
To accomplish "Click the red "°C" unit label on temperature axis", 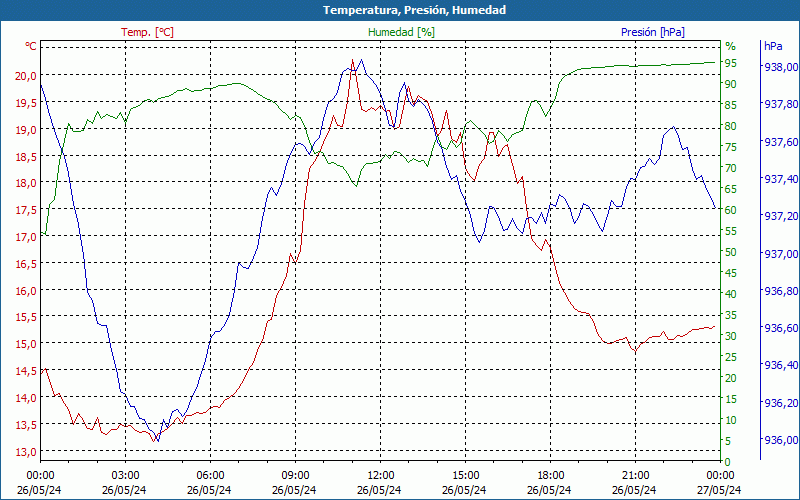I will click(31, 46).
